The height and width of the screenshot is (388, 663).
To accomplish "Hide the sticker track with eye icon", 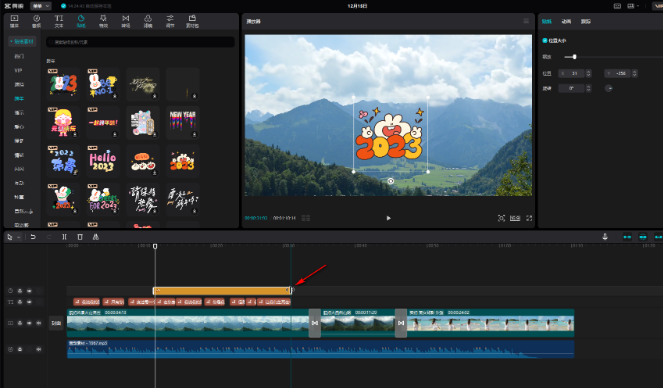I will pos(29,291).
